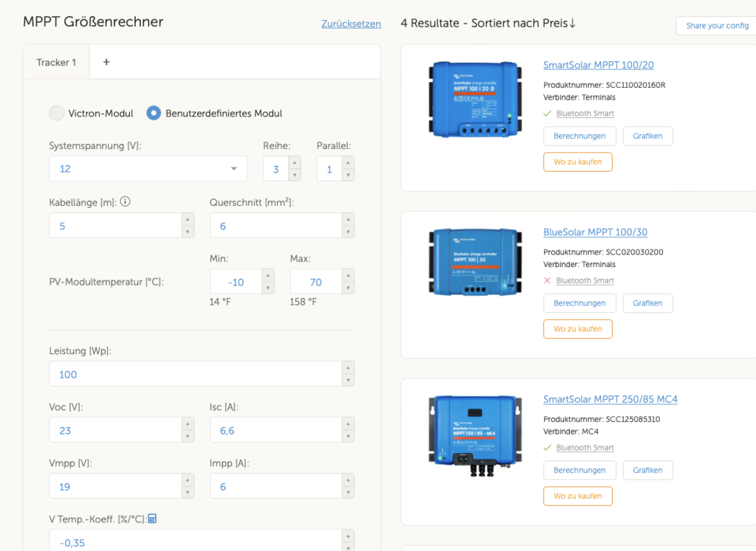The image size is (756, 551).
Task: Click the Max temperature field showing 70
Action: click(x=316, y=282)
